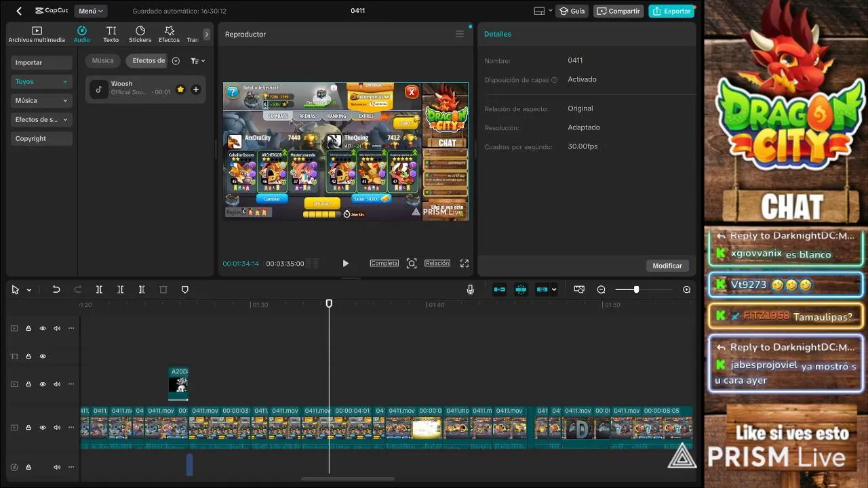Toggle auto snapping
The height and width of the screenshot is (488, 868).
point(521,289)
